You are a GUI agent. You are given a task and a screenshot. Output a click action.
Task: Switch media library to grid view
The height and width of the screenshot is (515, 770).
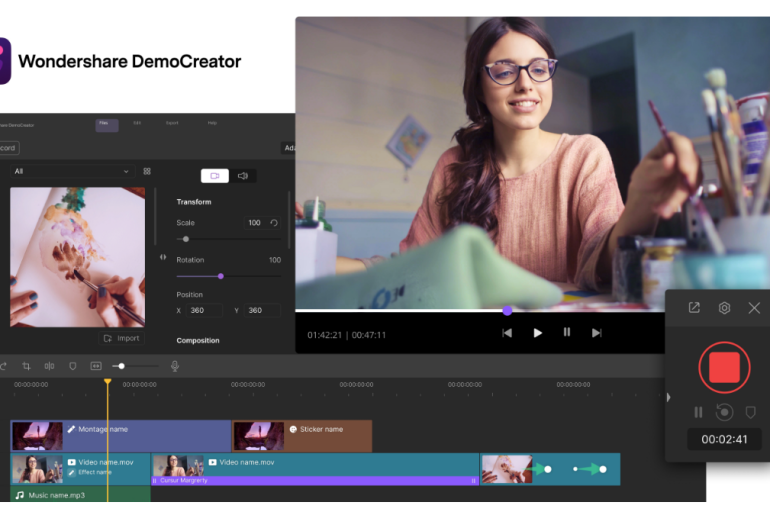pos(147,171)
